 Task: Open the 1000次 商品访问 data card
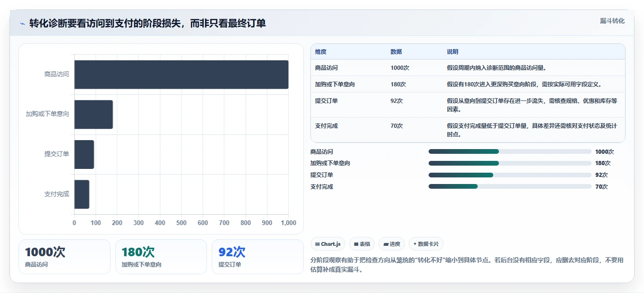(x=64, y=256)
